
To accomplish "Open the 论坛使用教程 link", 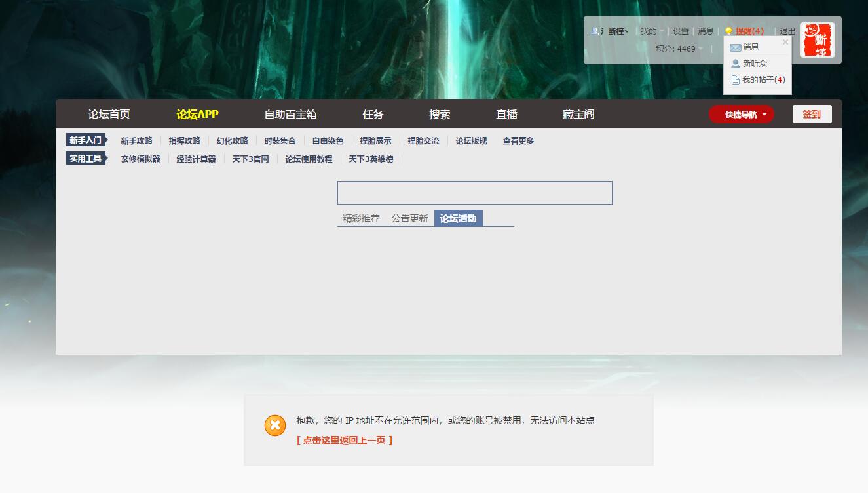I will pos(309,159).
